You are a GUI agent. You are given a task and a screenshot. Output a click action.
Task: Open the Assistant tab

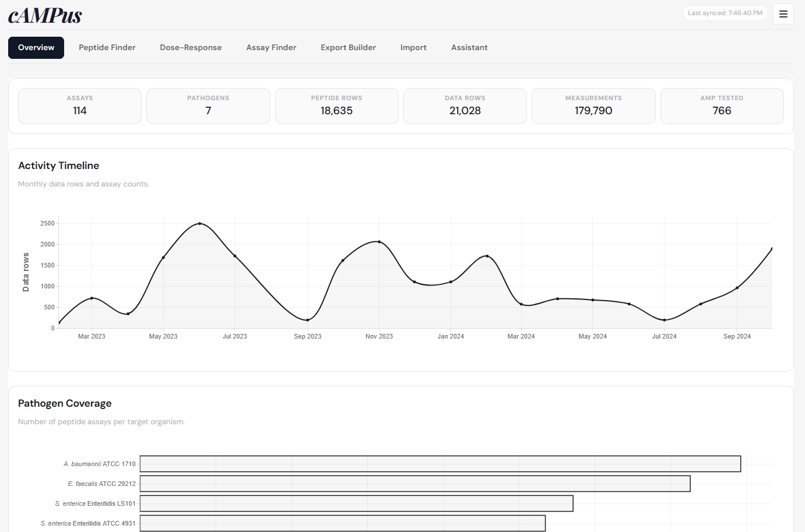coord(469,47)
